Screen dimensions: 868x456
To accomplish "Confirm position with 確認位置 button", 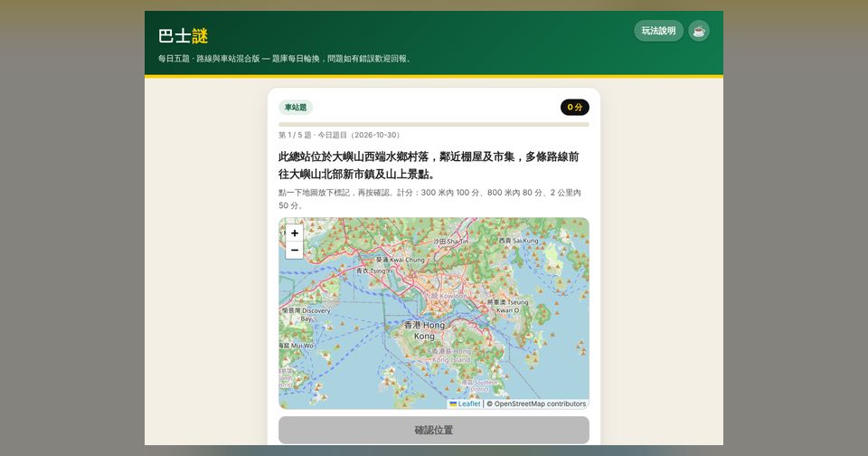I will point(433,430).
